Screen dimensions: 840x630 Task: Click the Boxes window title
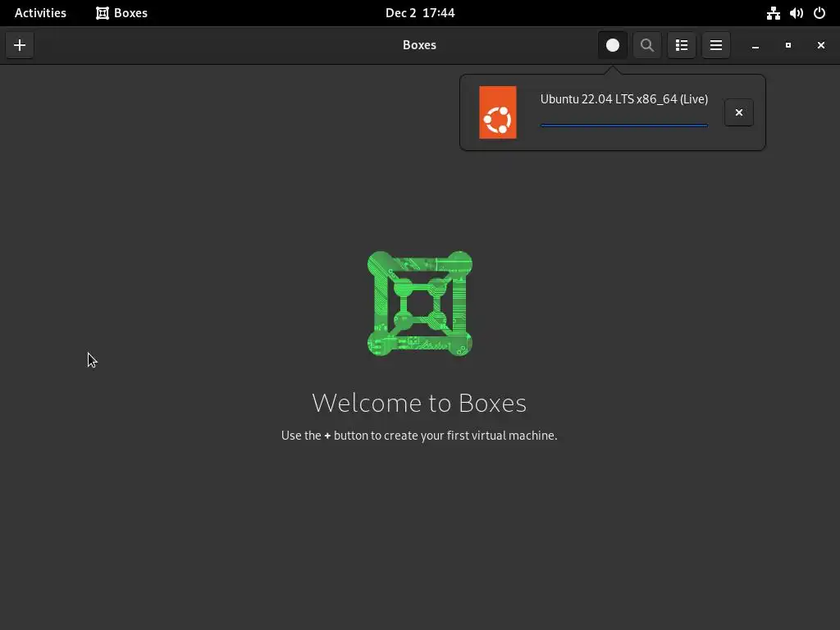tap(419, 45)
